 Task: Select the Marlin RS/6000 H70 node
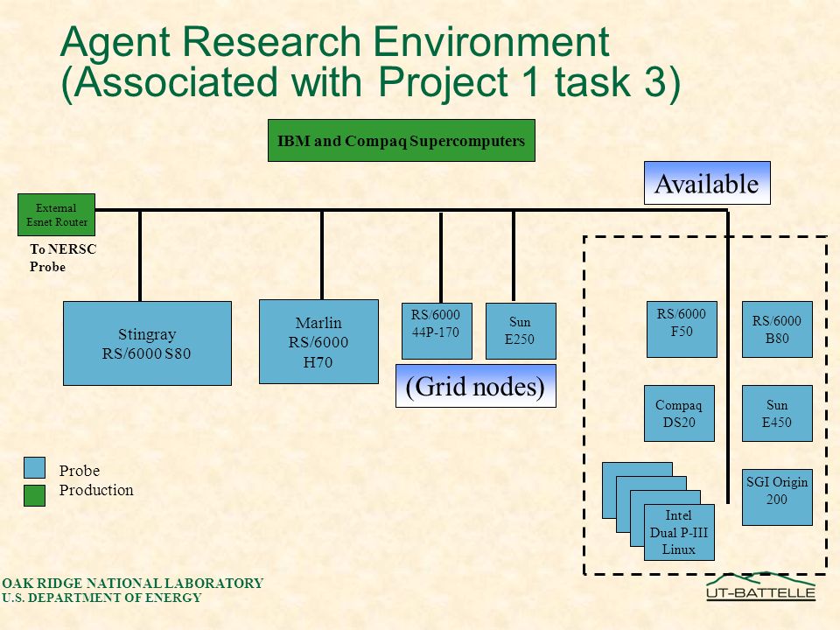click(x=318, y=342)
